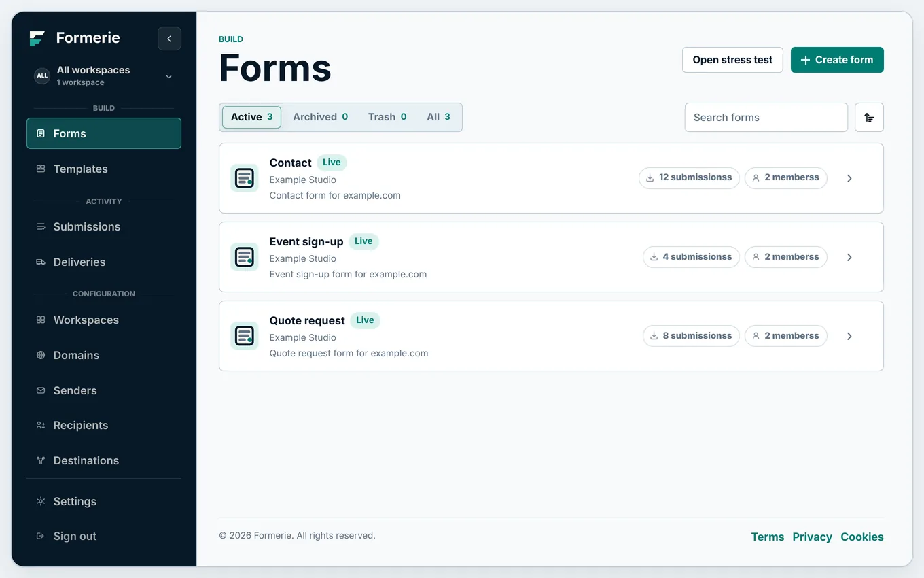
Task: Click the Quote request form title
Action: (307, 320)
